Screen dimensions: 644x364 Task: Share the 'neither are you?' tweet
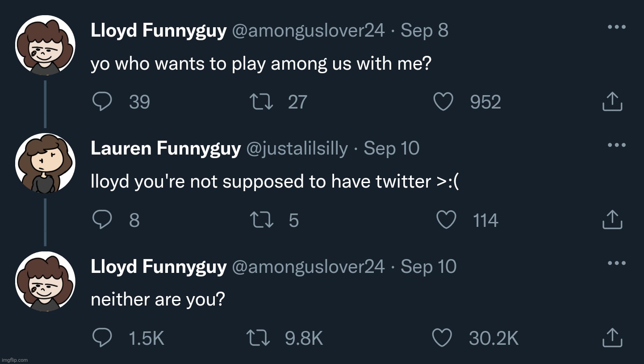pos(612,338)
